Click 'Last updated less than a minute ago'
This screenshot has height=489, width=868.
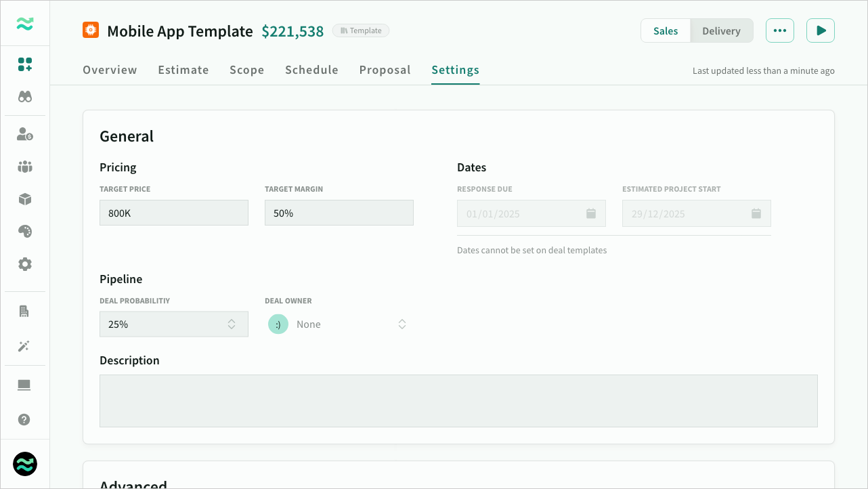[x=764, y=70]
